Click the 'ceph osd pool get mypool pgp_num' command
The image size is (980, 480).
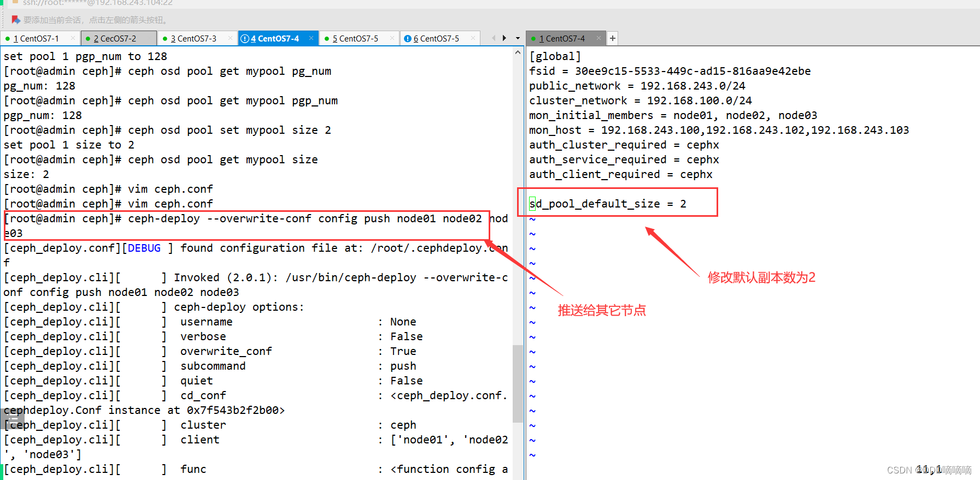coord(233,100)
